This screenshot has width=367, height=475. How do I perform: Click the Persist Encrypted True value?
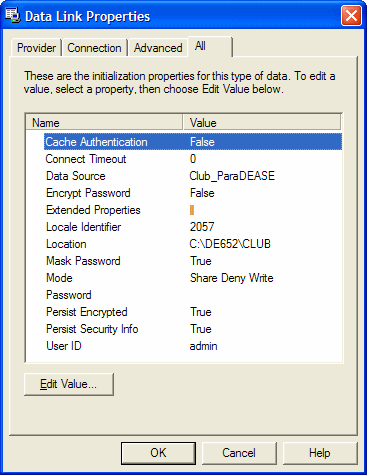pos(201,312)
